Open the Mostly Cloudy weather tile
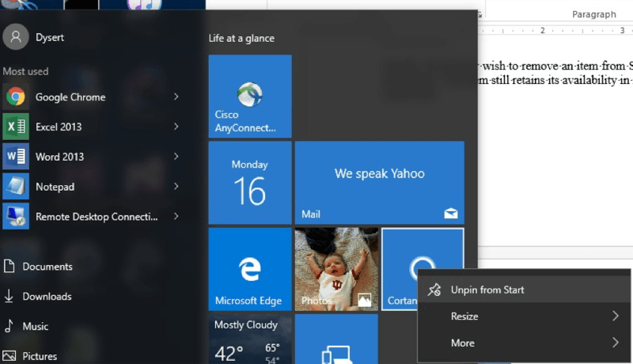This screenshot has width=633, height=364. pyautogui.click(x=250, y=339)
